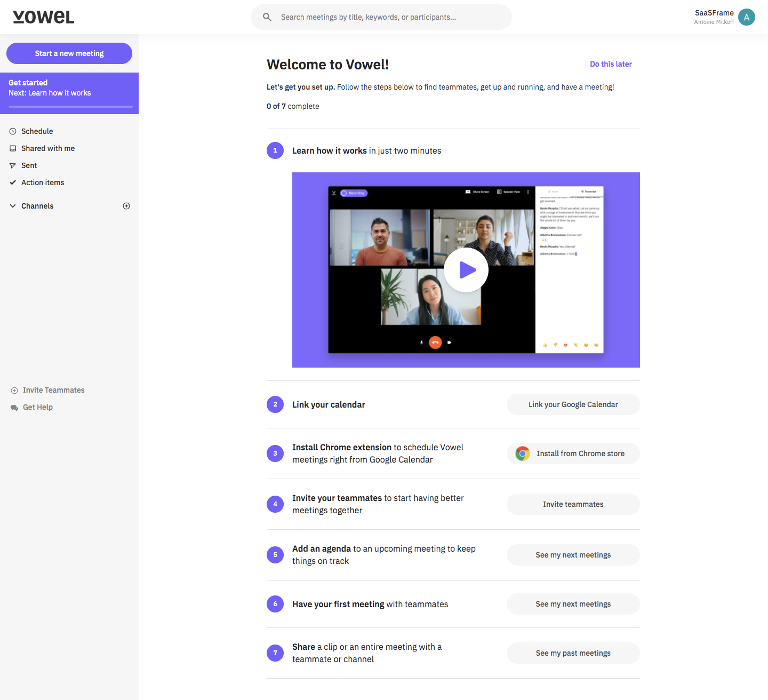The width and height of the screenshot is (768, 700).
Task: Open Schedule in the sidebar
Action: pyautogui.click(x=37, y=131)
